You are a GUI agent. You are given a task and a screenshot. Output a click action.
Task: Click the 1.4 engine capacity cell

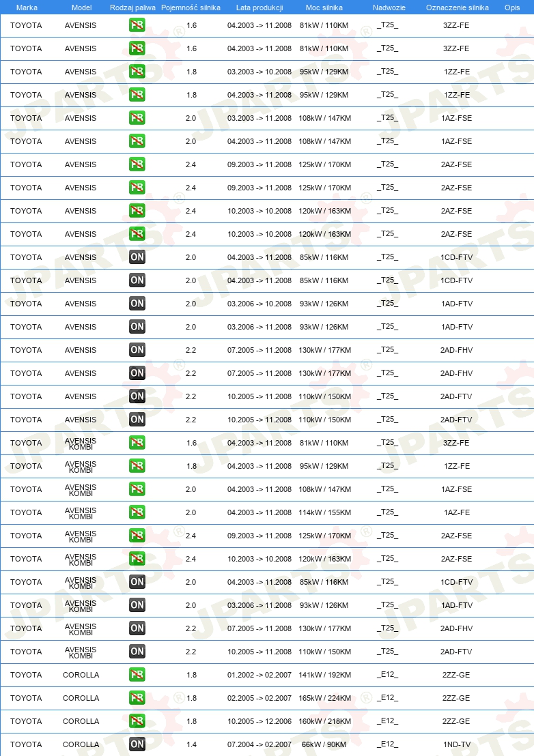(x=191, y=744)
